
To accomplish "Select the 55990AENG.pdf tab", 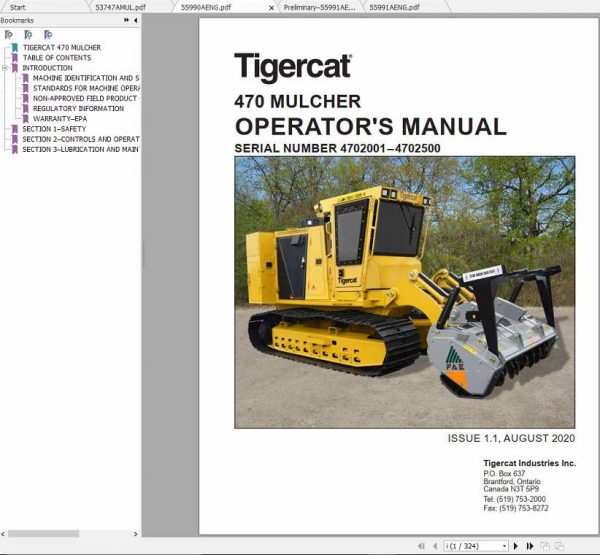I will [x=206, y=7].
